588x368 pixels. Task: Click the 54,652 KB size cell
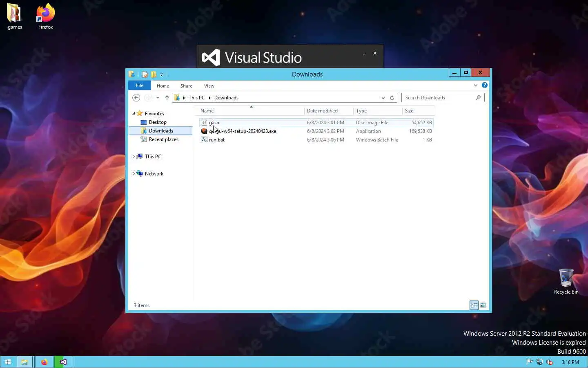click(421, 123)
